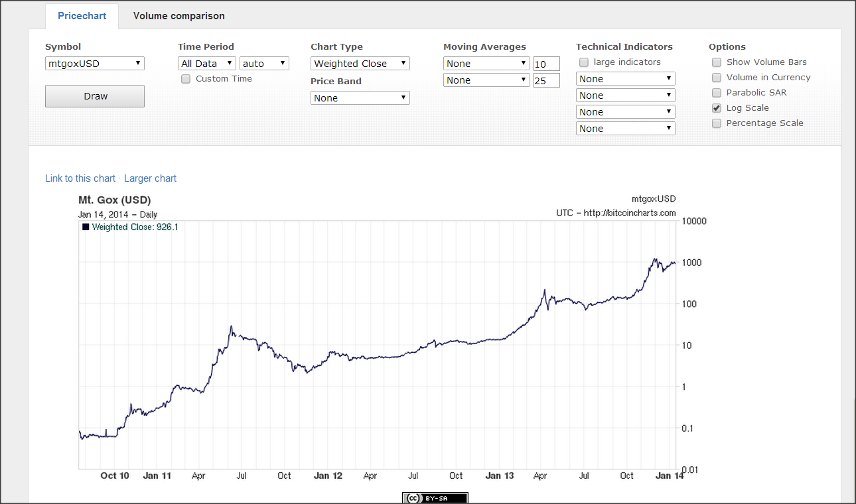This screenshot has width=856, height=504.
Task: Expand the first Moving Averages dropdown
Action: [486, 64]
